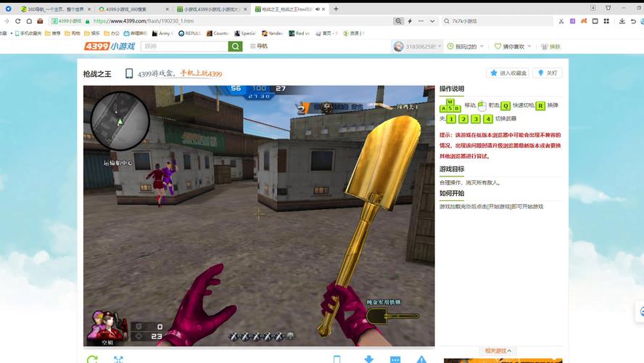Click the 换肤 skin change link

551,46
